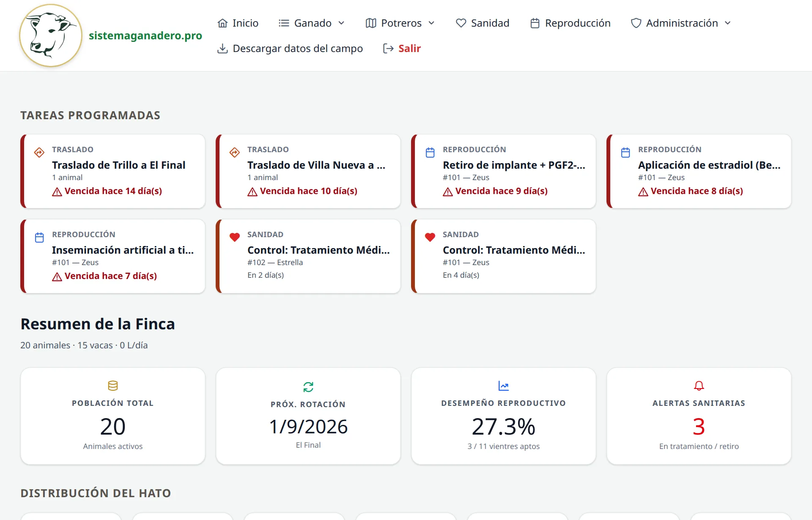Click the calendar icon on Inseminación artificial card

tap(39, 238)
